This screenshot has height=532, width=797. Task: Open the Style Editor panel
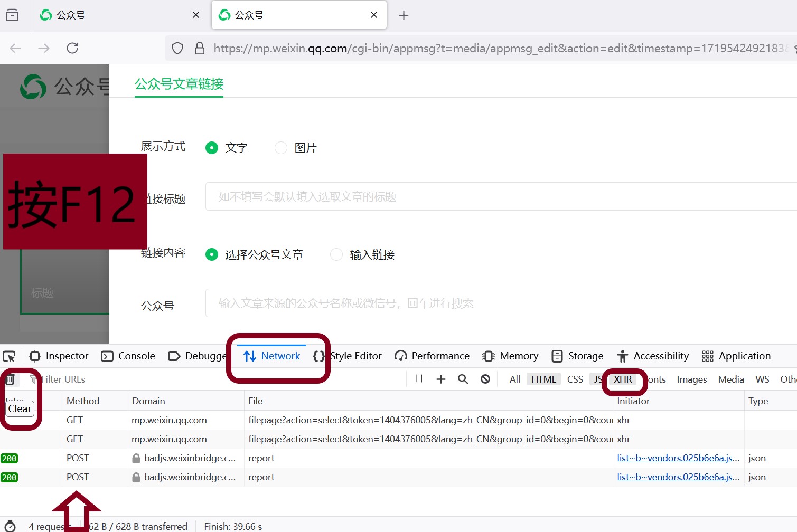point(348,356)
